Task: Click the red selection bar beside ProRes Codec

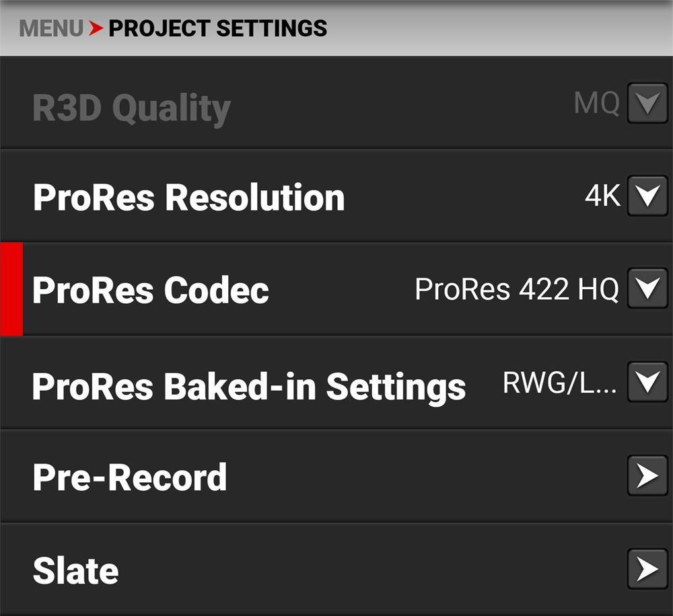Action: (11, 289)
